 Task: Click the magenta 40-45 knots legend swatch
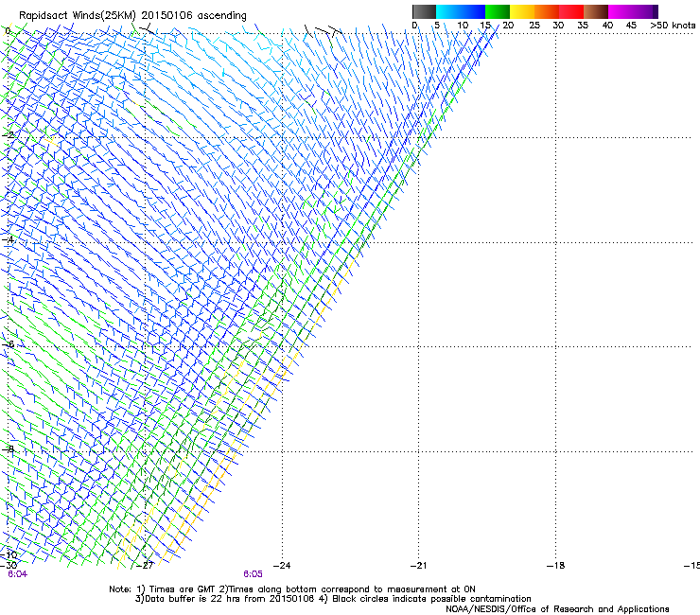[621, 11]
